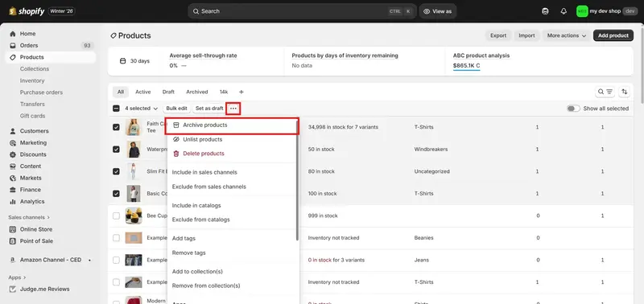Click the search and filter products icon
This screenshot has width=644, height=304.
click(x=605, y=92)
